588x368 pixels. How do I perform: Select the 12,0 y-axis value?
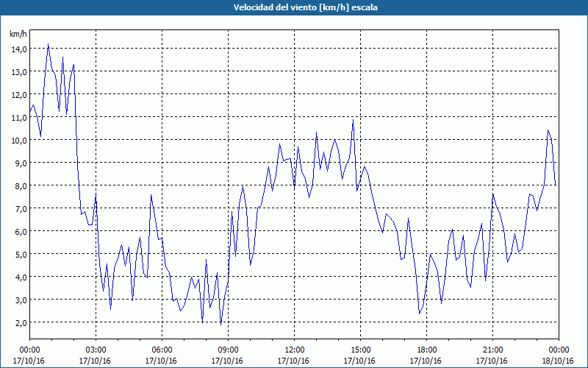(x=19, y=95)
